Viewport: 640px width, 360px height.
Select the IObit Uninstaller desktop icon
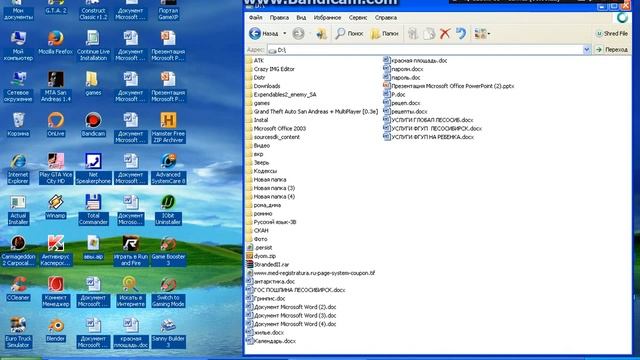click(x=168, y=210)
